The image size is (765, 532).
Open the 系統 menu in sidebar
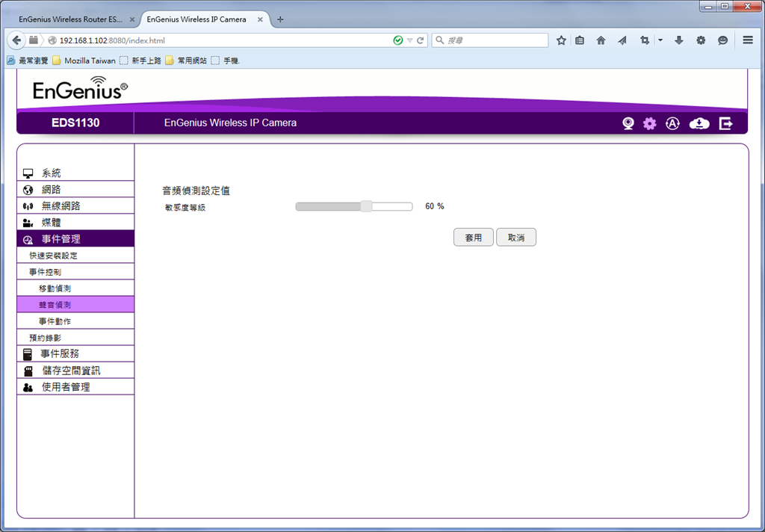tap(75, 173)
